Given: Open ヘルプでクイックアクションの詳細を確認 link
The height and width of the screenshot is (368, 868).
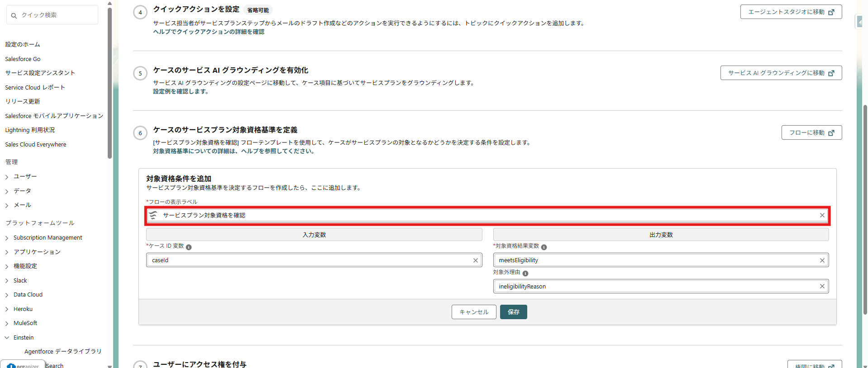Looking at the screenshot, I should pos(209,32).
